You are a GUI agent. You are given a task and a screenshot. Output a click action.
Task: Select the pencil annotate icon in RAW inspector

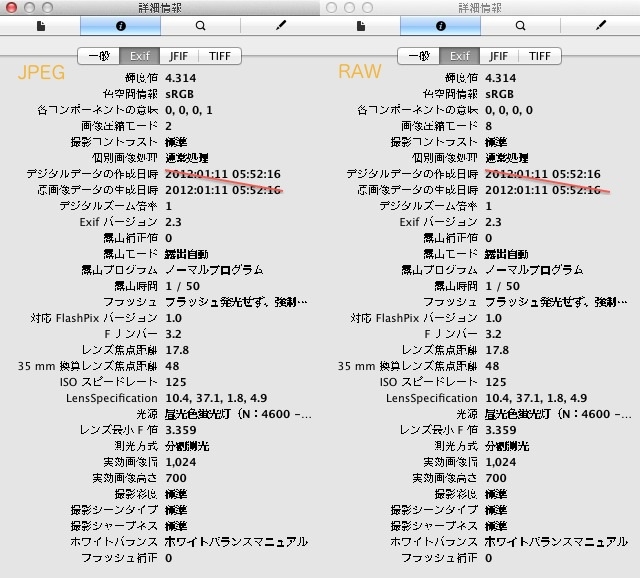[600, 26]
